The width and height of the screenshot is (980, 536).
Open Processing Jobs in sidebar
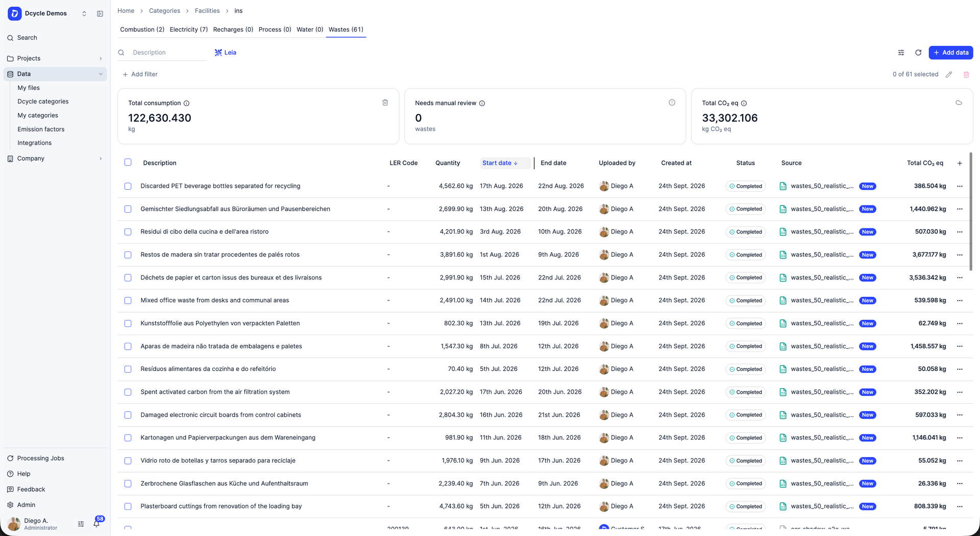pos(40,458)
